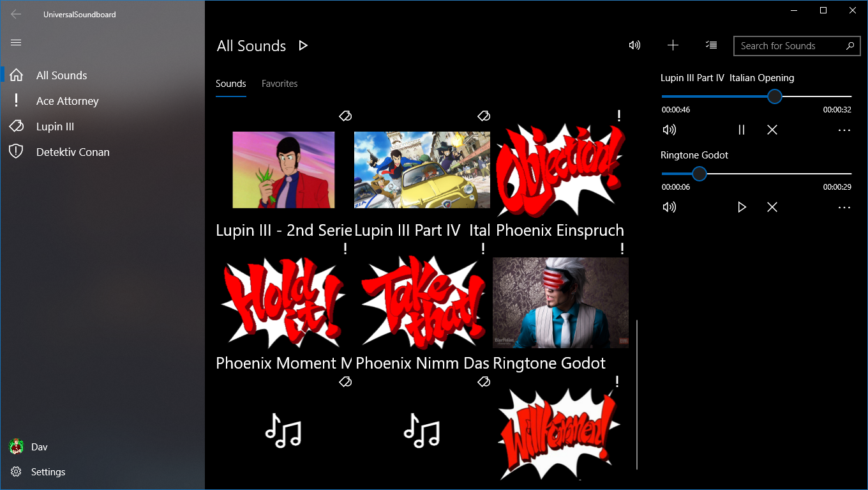Click the sound grid vertical scrollbar

pos(637,394)
